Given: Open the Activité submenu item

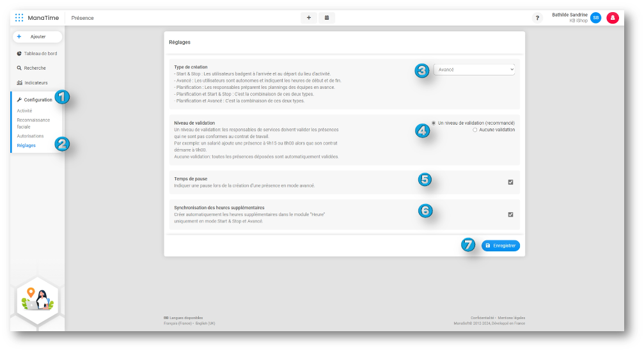Looking at the screenshot, I should 24,111.
